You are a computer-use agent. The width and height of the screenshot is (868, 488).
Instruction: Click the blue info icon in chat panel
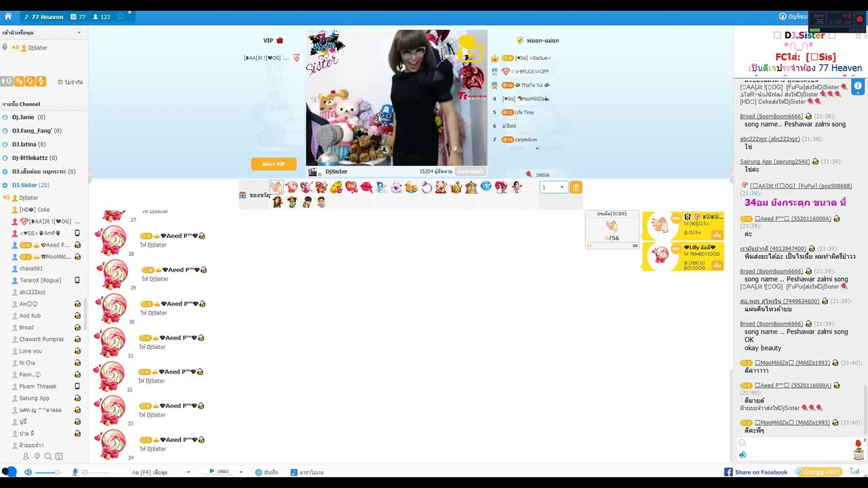(x=858, y=85)
